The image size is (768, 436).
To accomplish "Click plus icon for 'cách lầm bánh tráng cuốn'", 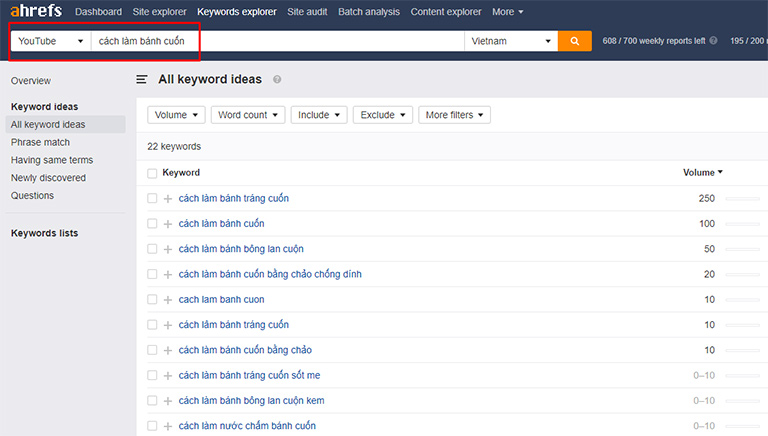I will [x=168, y=325].
